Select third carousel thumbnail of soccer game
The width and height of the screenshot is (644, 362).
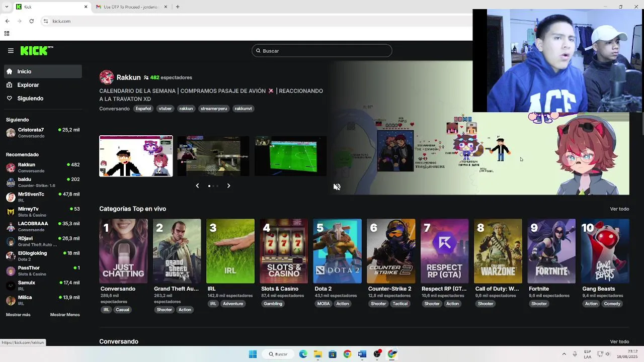290,156
